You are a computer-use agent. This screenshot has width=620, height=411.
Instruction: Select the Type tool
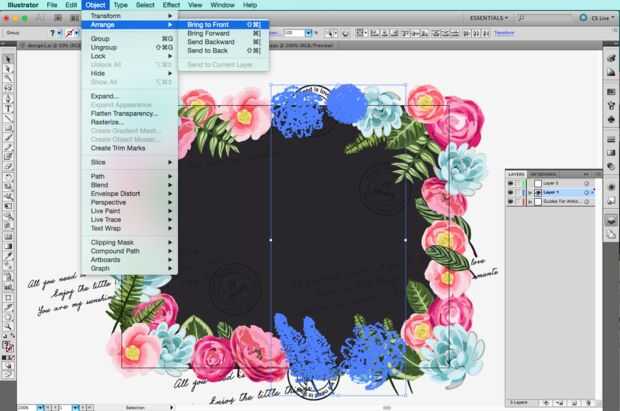[x=8, y=108]
